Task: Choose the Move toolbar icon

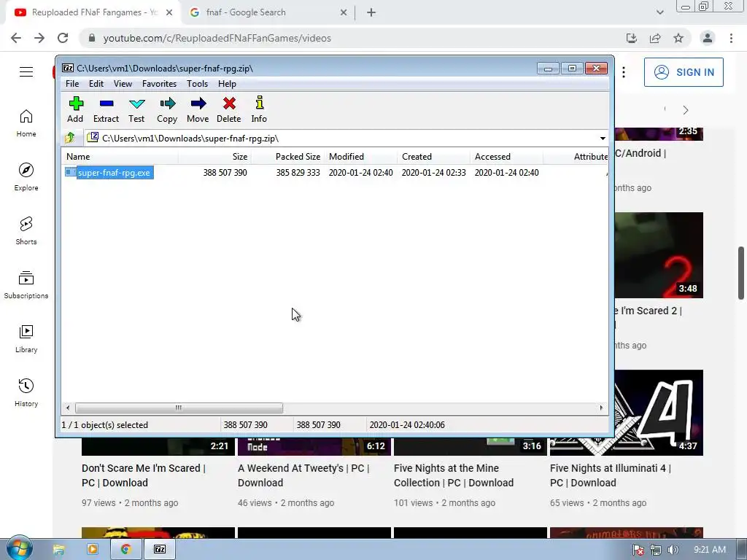Action: (x=198, y=109)
